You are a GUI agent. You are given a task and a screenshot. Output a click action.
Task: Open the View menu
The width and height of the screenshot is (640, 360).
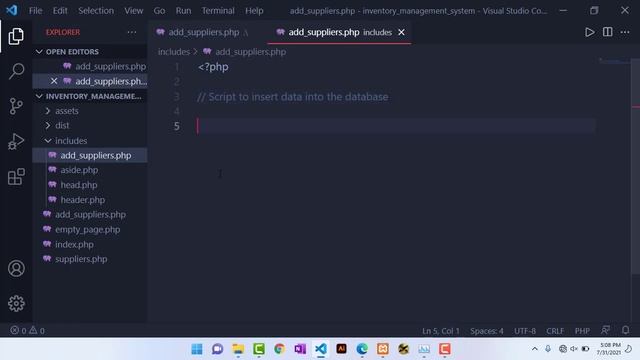133,11
